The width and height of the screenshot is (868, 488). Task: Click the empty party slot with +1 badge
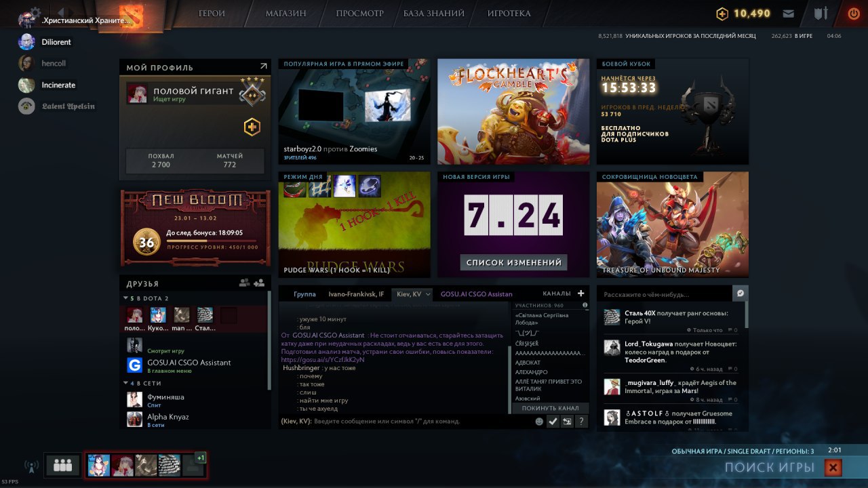point(193,466)
